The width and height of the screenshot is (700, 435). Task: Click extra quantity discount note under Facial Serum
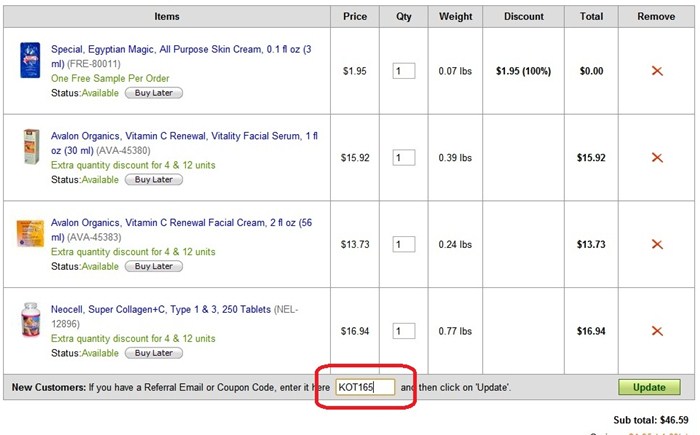pyautogui.click(x=133, y=165)
